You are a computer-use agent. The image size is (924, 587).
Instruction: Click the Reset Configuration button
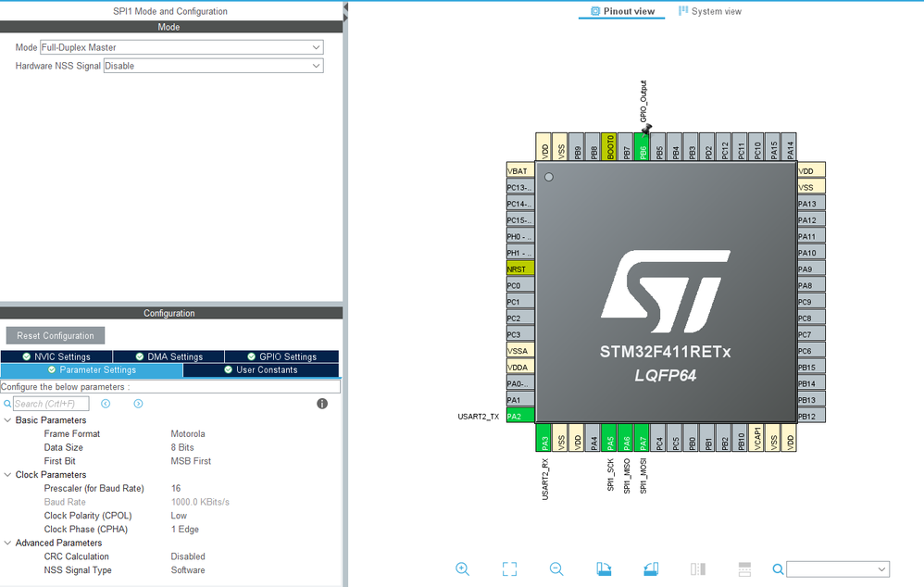tap(56, 336)
